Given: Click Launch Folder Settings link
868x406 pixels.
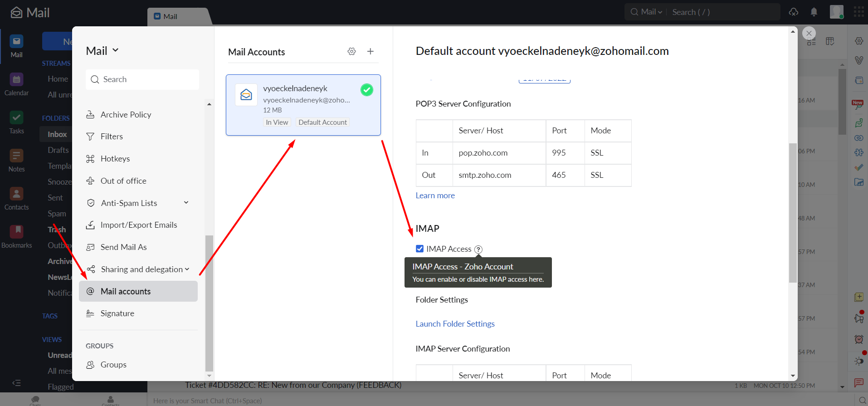Looking at the screenshot, I should (455, 324).
